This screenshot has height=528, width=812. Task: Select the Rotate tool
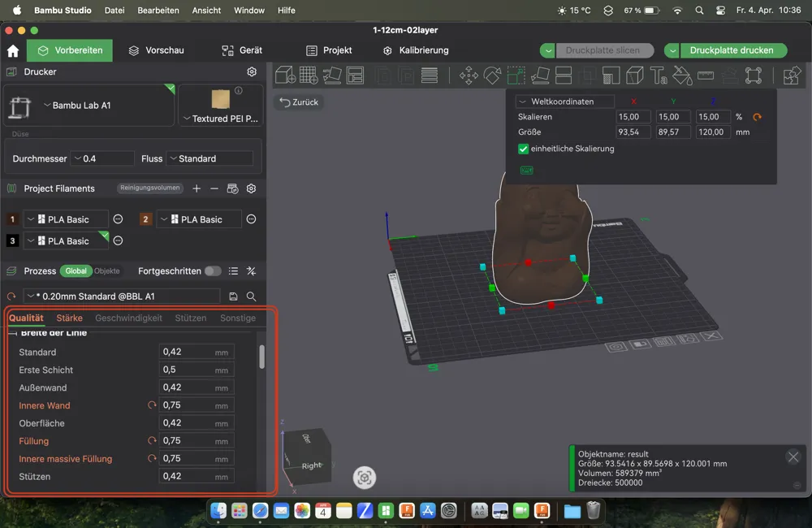tap(492, 75)
